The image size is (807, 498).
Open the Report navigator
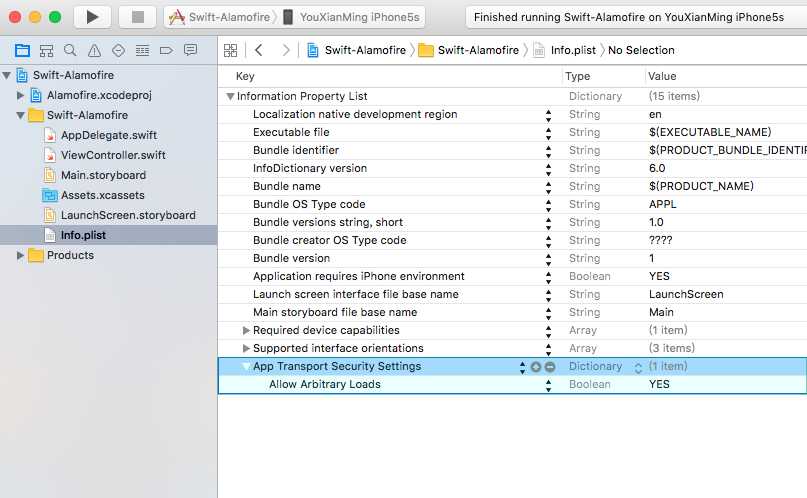(190, 50)
